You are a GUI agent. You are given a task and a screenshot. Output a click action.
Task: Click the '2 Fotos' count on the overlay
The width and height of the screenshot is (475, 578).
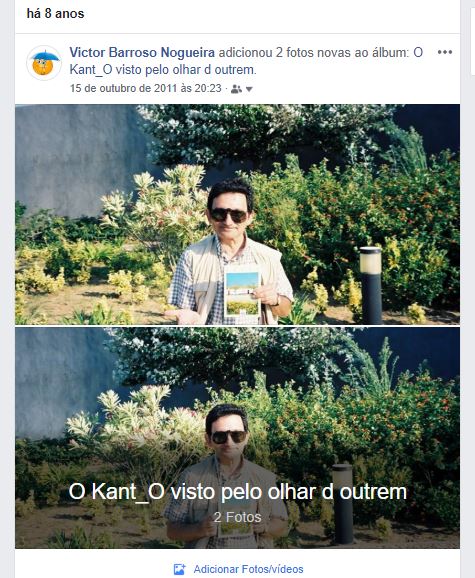238,517
